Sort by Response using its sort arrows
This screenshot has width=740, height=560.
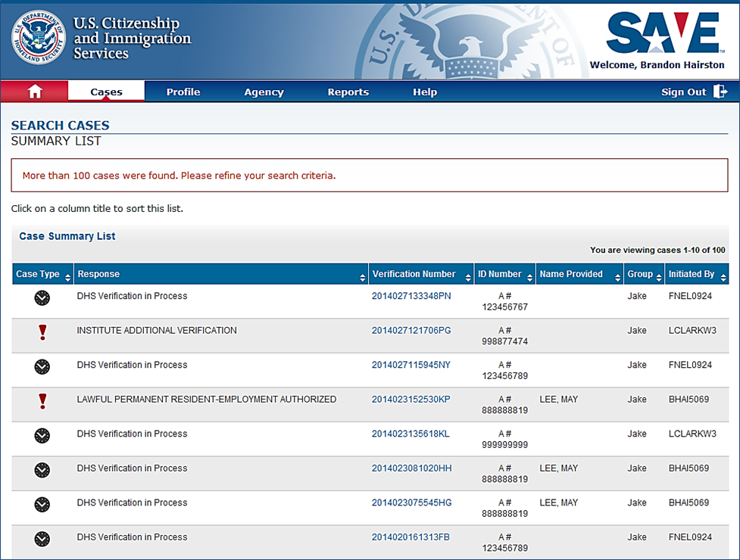click(x=363, y=278)
